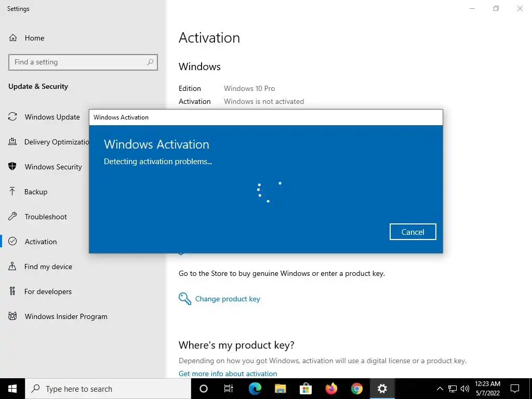
Task: Click the key icon beside Change product key
Action: tap(184, 299)
